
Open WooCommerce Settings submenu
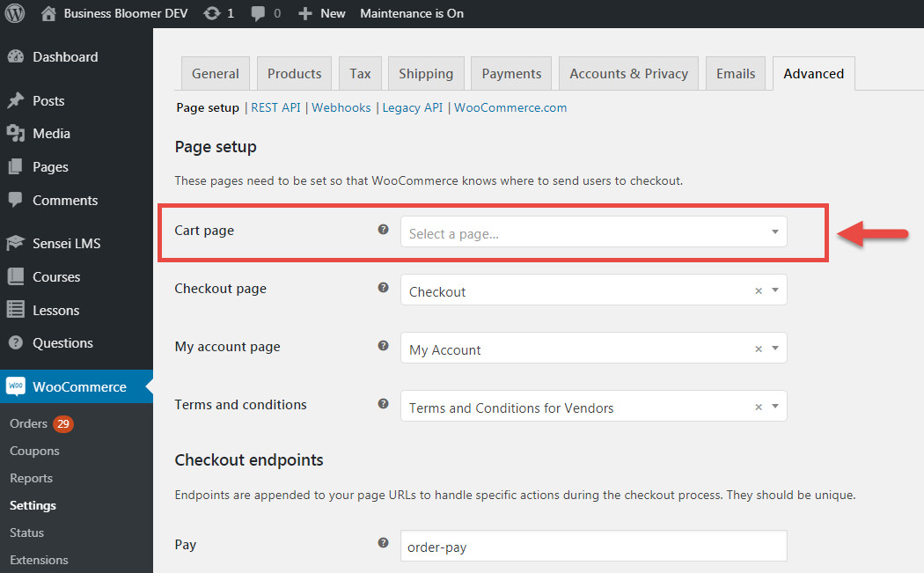coord(33,505)
